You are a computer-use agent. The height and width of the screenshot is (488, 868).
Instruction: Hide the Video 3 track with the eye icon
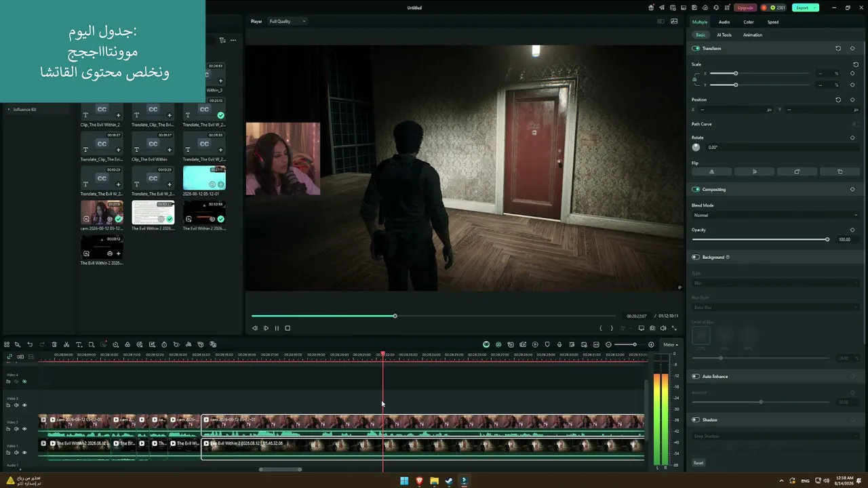click(x=24, y=405)
